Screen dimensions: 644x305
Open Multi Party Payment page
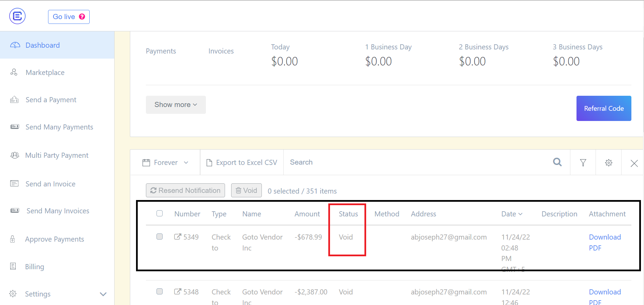click(x=57, y=155)
